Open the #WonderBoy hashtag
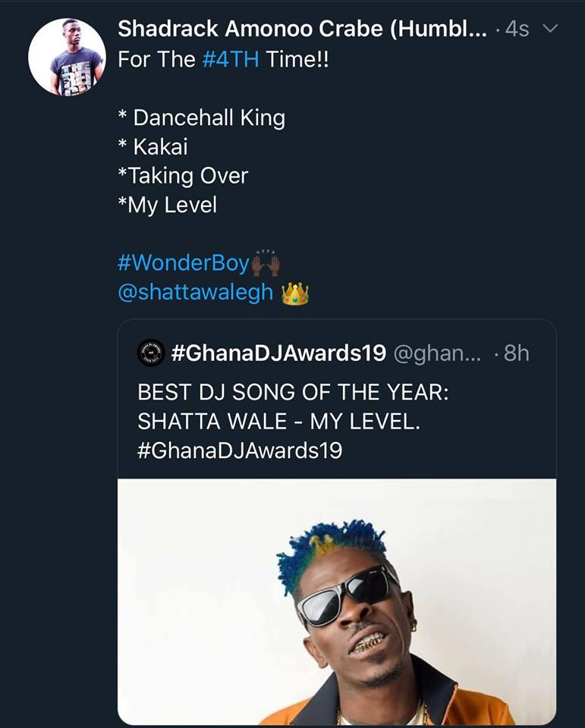The width and height of the screenshot is (585, 728). pos(183,263)
